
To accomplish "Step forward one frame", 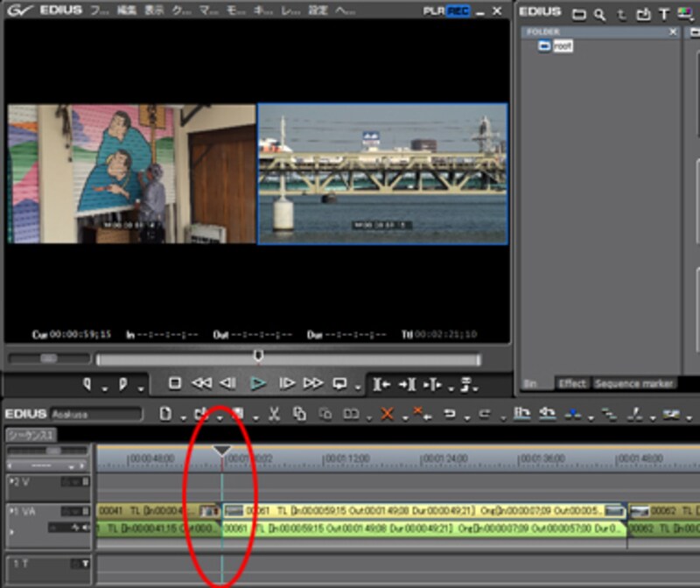I will tap(286, 383).
